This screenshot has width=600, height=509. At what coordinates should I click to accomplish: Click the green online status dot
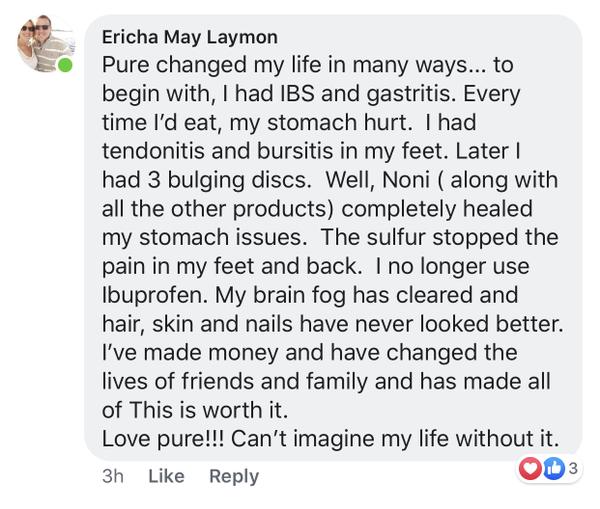[66, 66]
